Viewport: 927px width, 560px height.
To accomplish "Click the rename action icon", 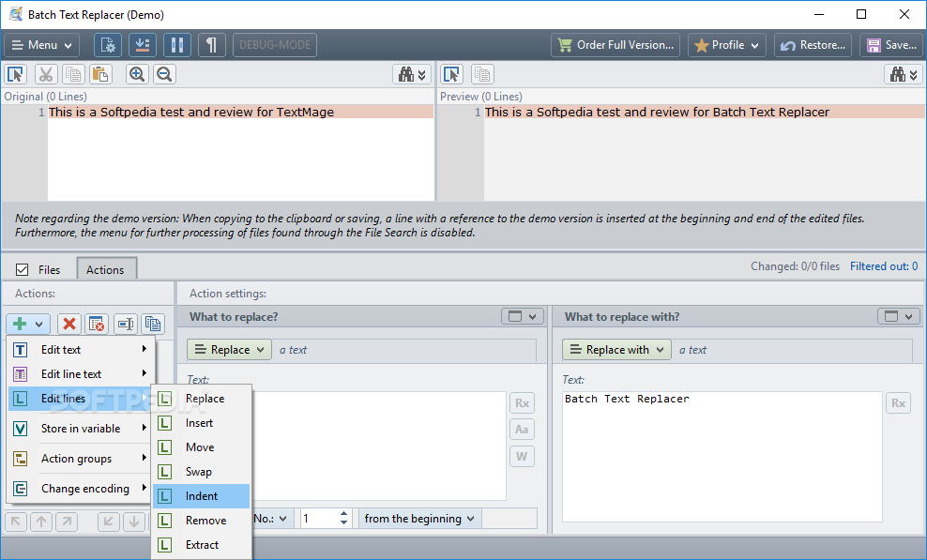I will [x=126, y=324].
